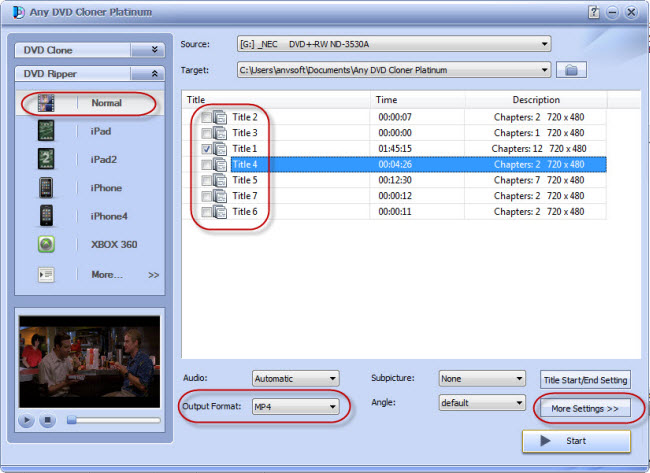Click the Chapters: 1 description cell
The height and width of the screenshot is (473, 650).
click(x=538, y=133)
